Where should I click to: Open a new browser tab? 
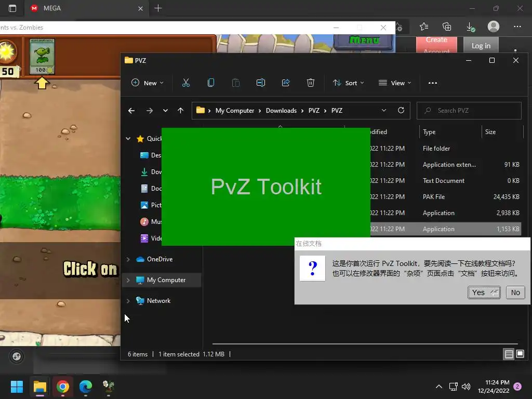point(158,8)
